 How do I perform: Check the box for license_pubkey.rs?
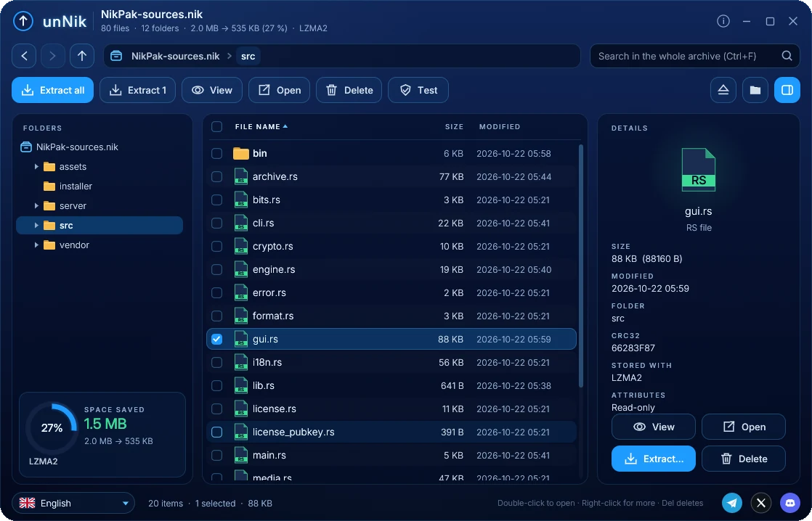(x=216, y=432)
